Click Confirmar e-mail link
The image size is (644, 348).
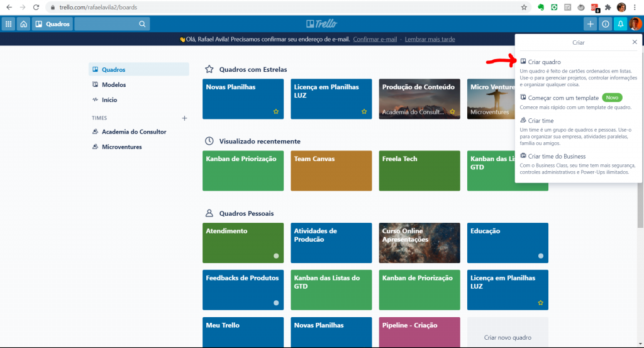click(x=375, y=39)
